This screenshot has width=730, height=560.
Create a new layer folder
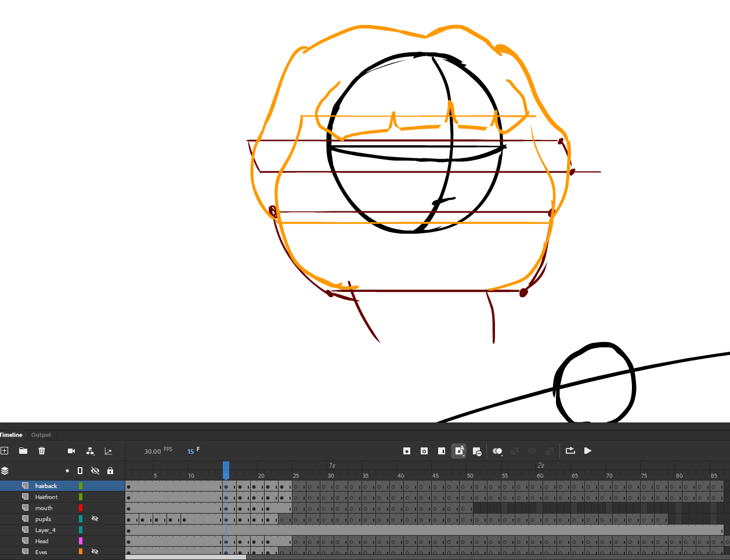(x=23, y=451)
